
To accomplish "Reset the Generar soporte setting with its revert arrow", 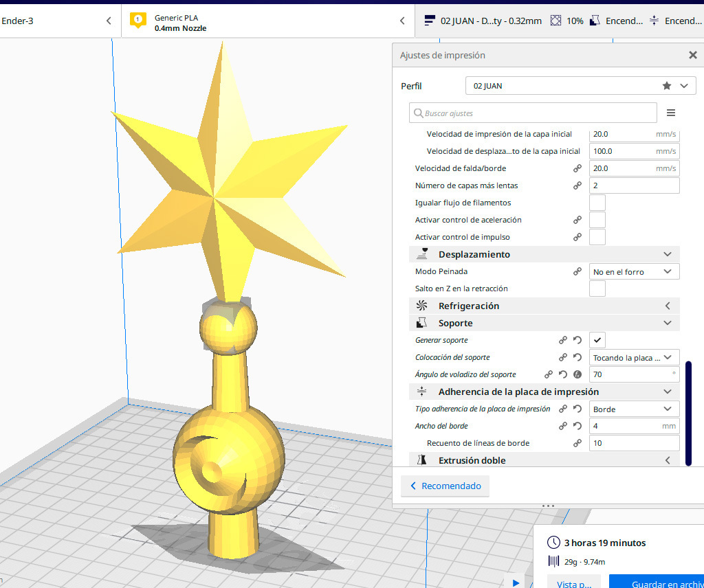I will pyautogui.click(x=577, y=340).
